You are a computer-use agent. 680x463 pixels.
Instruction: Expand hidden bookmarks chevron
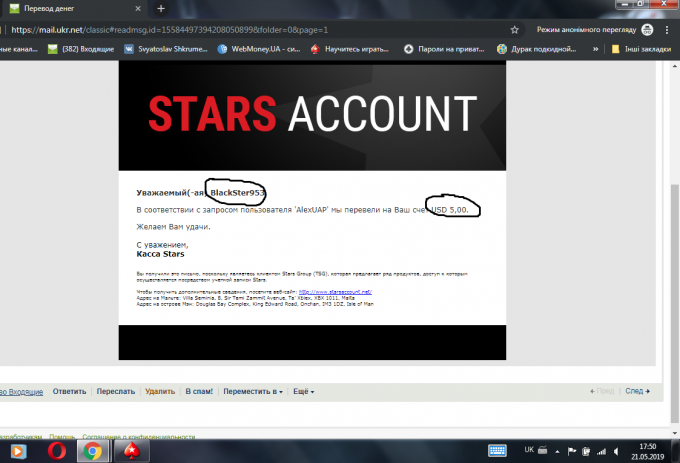click(x=595, y=49)
